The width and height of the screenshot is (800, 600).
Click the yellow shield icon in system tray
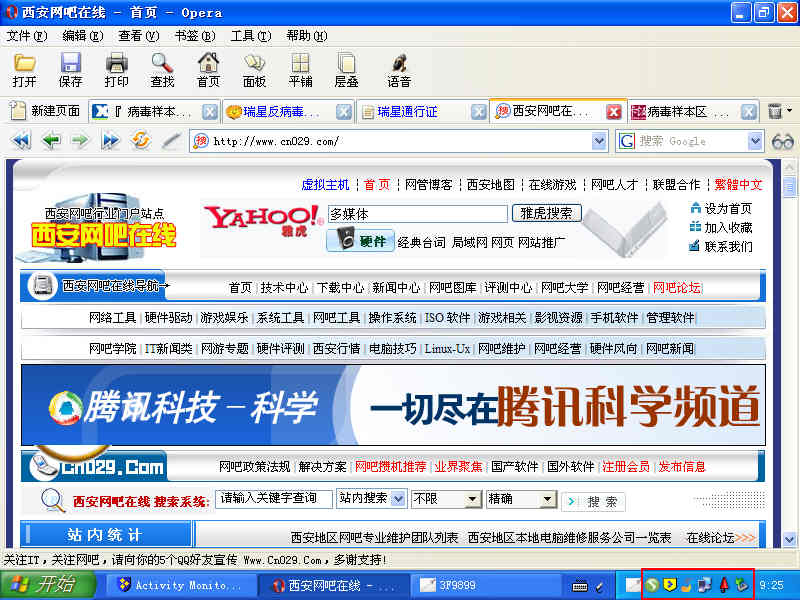[669, 585]
